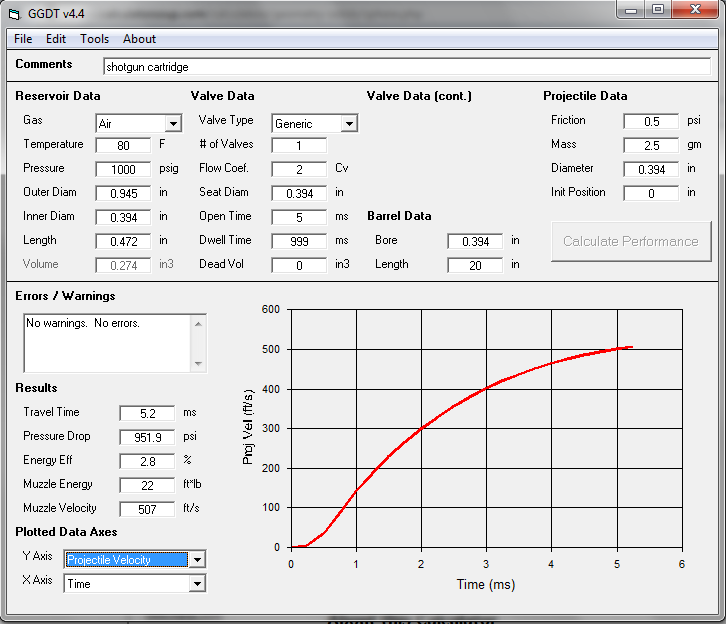Open the Y Axis plotted data dropdown
Image resolution: width=726 pixels, height=624 pixels.
[197, 560]
